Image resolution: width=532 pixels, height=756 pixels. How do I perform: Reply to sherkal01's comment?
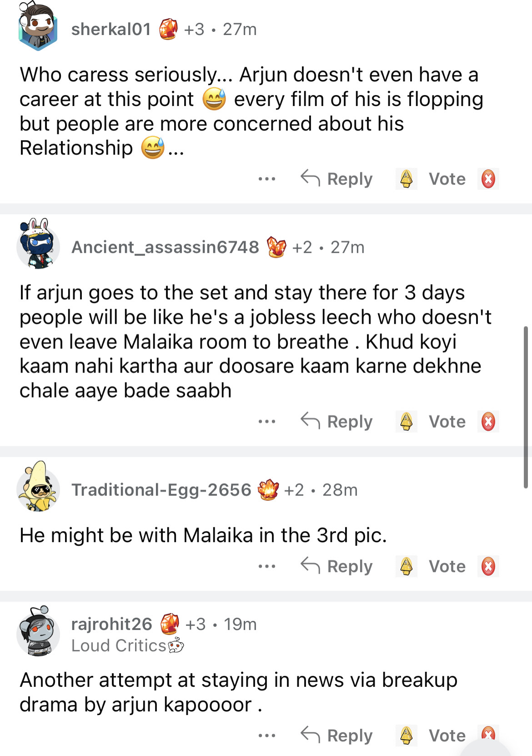(337, 179)
